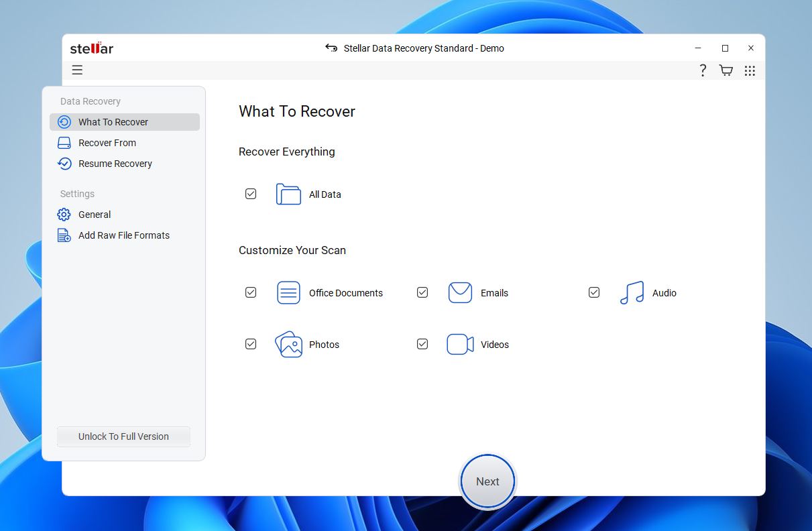Toggle the Office Documents checkbox
Screen dimensions: 812x531
pyautogui.click(x=251, y=292)
